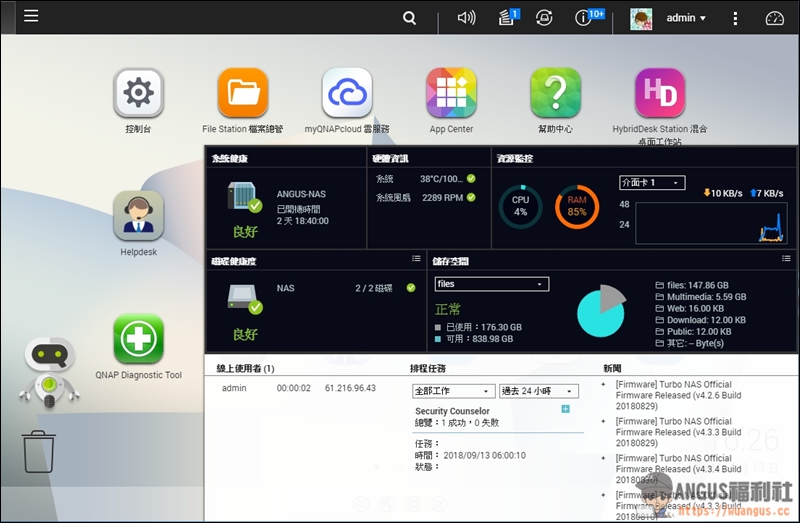Open App Center
800x523 pixels.
[451, 94]
